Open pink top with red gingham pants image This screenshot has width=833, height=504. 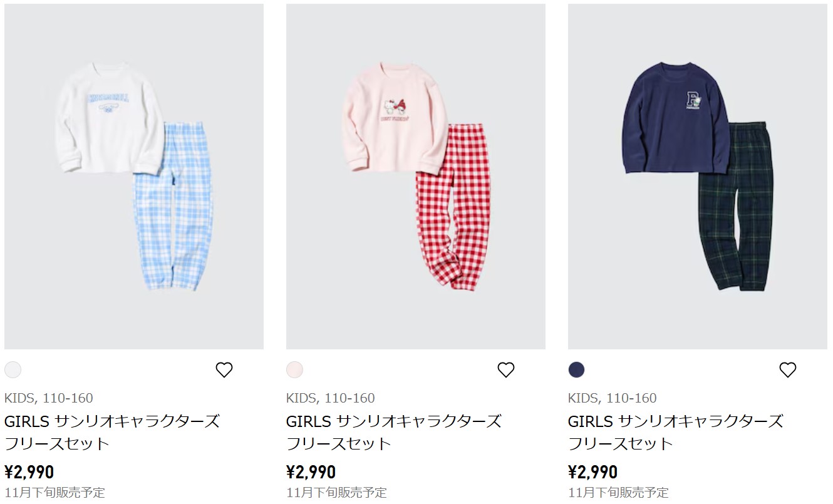[416, 177]
